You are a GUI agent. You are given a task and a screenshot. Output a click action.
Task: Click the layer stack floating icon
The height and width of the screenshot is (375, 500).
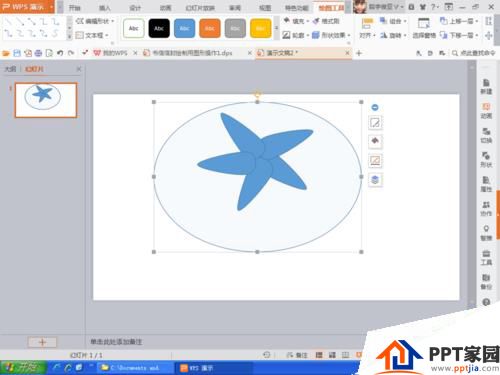[x=375, y=180]
